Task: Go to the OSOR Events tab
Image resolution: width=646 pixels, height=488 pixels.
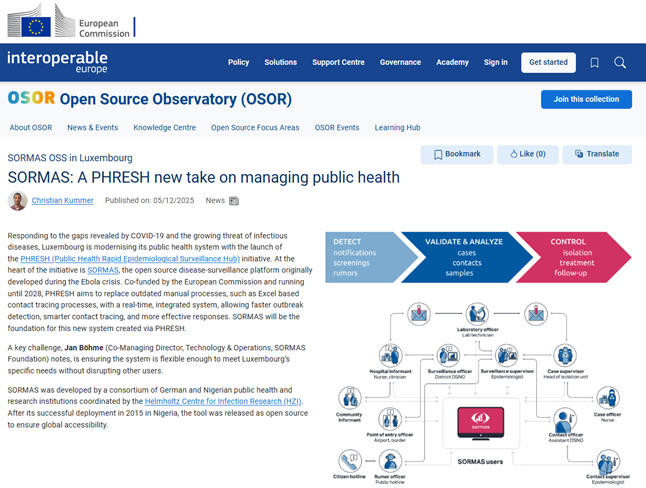Action: [337, 128]
